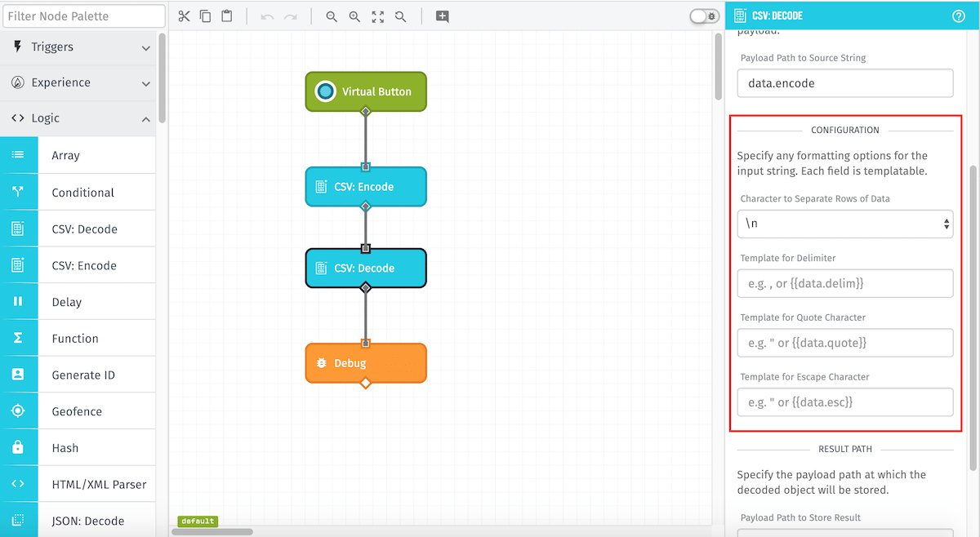The height and width of the screenshot is (537, 980).
Task: Click the Filter Node Palette search field
Action: (x=83, y=16)
